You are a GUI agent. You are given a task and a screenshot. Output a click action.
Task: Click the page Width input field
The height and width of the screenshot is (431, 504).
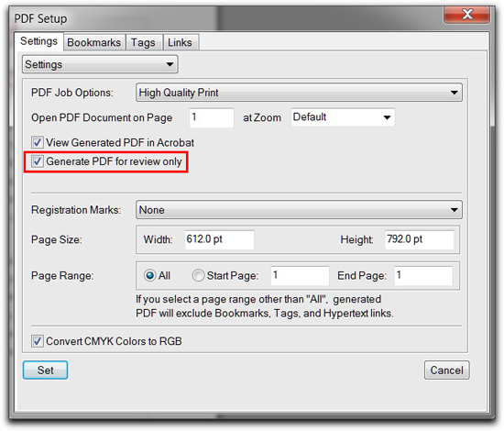coord(219,239)
